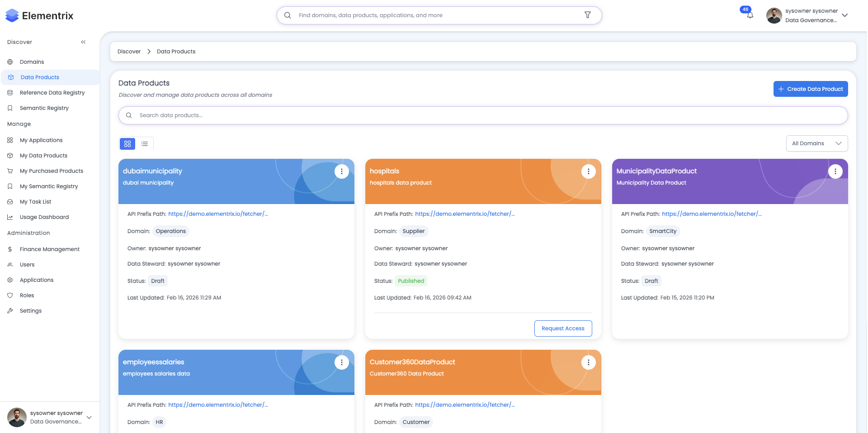This screenshot has height=433, width=868.
Task: Open the search filter funnel icon
Action: tap(588, 15)
